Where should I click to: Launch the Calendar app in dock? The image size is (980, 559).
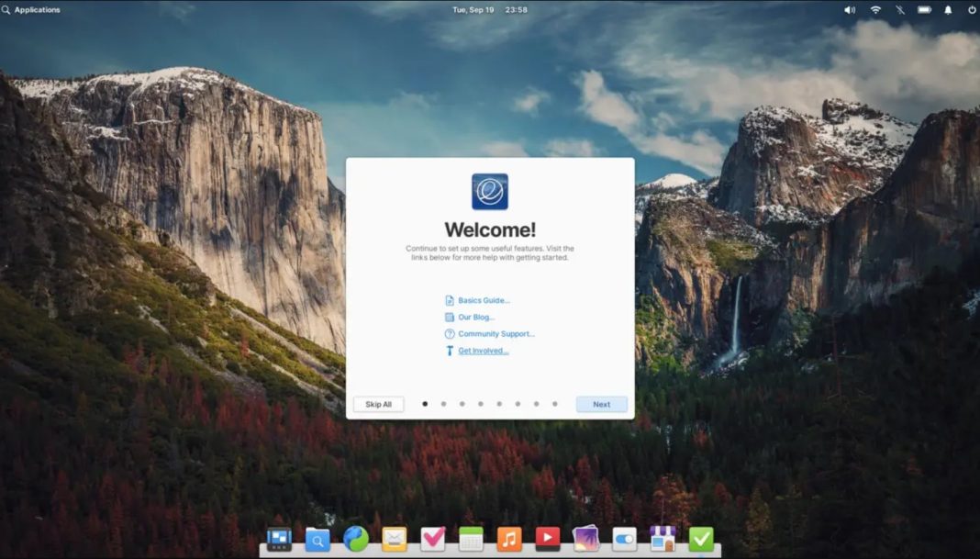(471, 539)
